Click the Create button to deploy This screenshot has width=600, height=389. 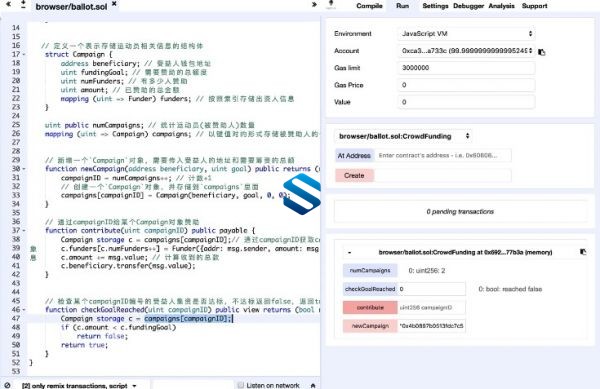coord(354,176)
